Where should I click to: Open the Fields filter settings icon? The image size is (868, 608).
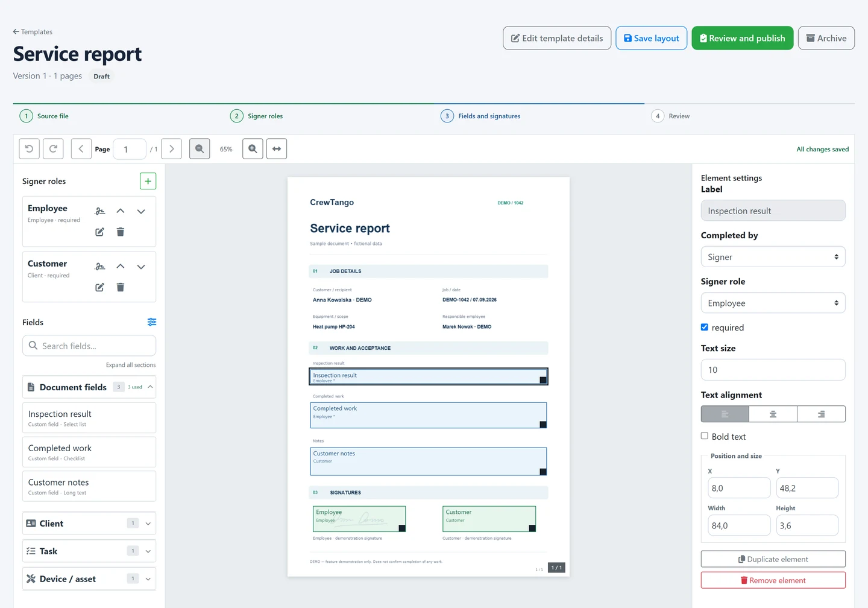[x=152, y=322]
